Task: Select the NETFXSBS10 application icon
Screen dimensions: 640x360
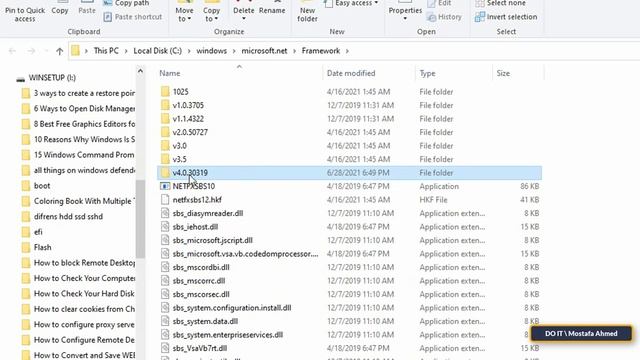Action: click(x=165, y=186)
